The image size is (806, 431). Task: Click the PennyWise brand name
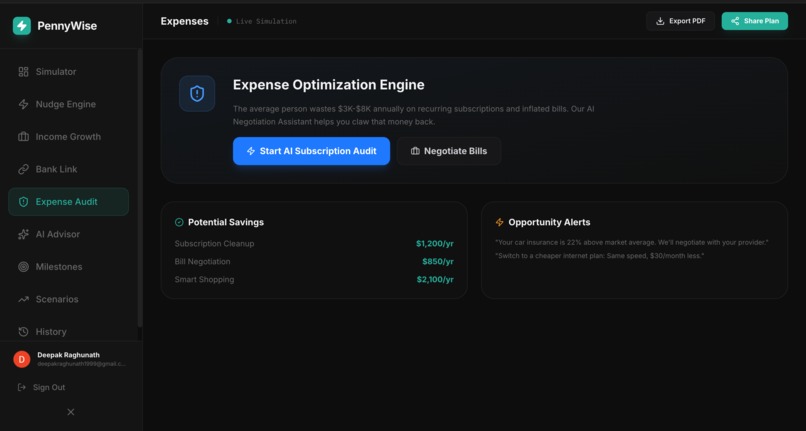point(67,26)
